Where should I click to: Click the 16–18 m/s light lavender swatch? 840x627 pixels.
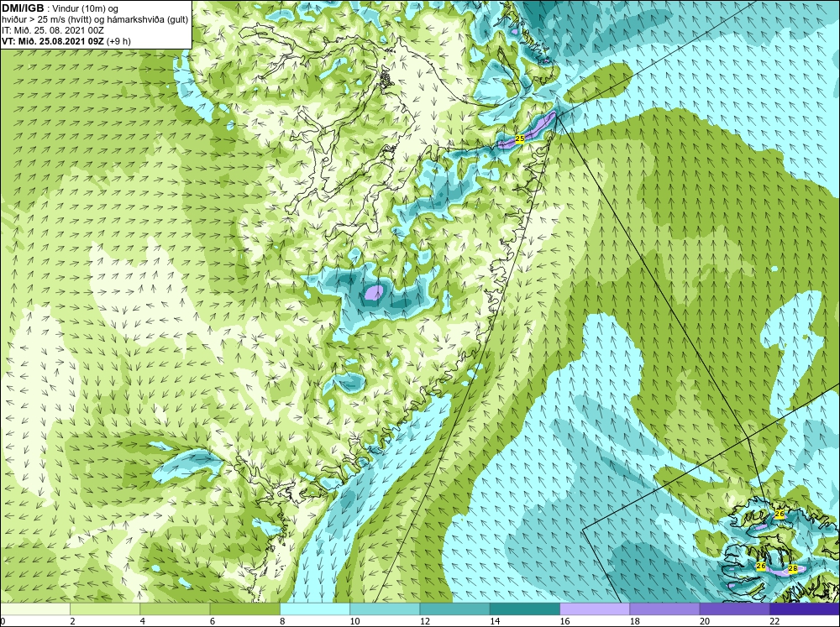(595, 609)
